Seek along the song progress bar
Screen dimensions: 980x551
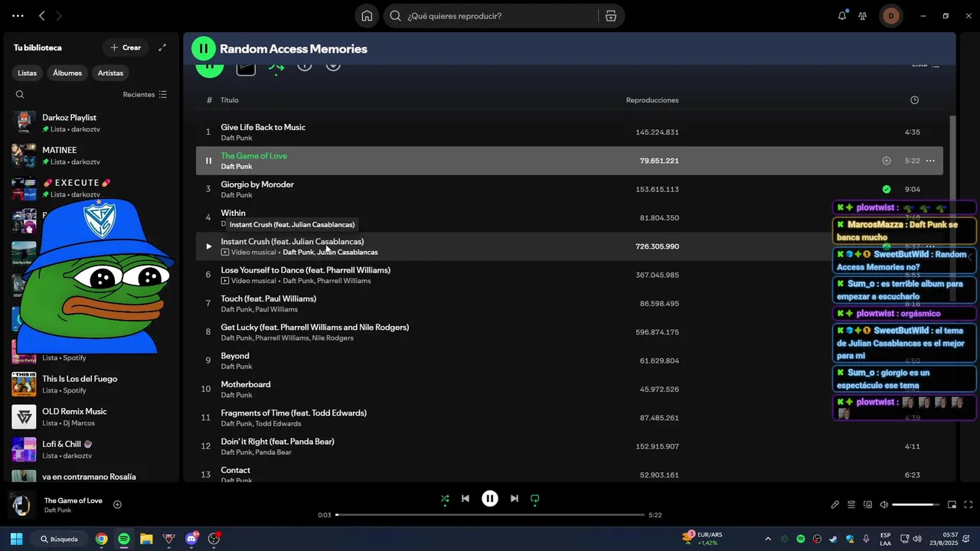click(x=490, y=515)
